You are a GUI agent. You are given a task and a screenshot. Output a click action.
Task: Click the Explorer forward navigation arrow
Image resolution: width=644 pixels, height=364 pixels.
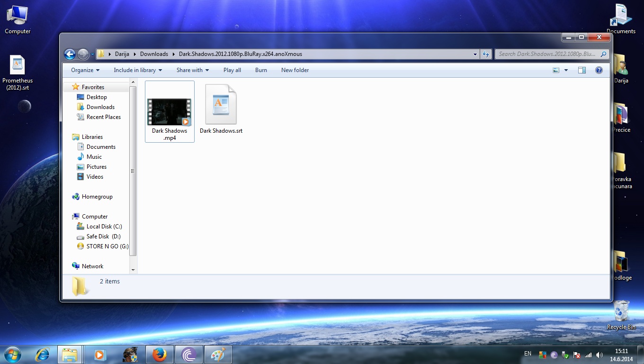(83, 54)
